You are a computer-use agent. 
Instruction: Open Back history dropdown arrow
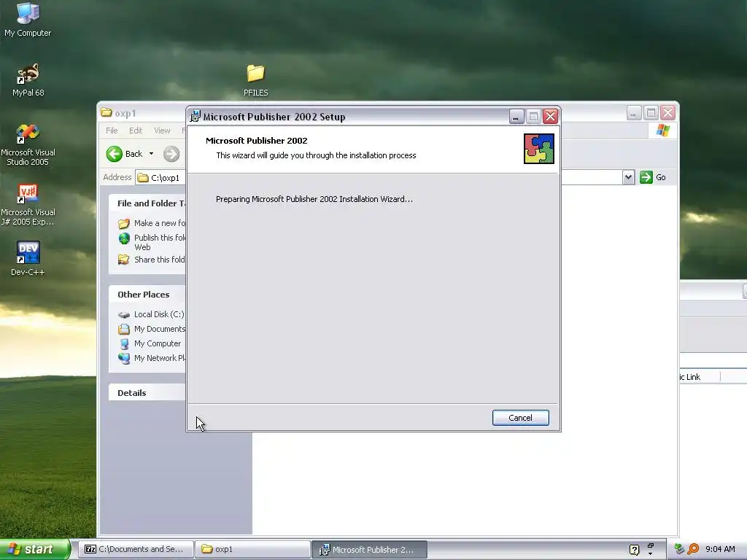pyautogui.click(x=151, y=154)
